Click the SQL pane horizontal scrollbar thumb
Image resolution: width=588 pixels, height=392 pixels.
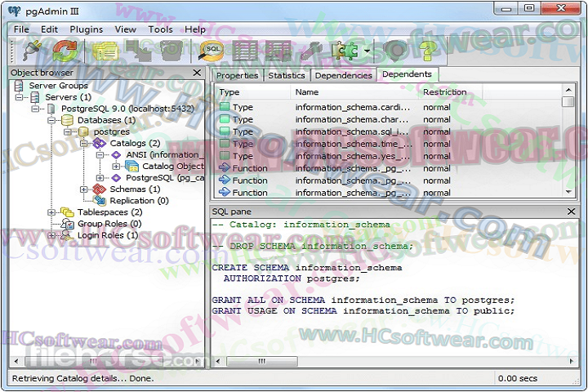coord(262,361)
